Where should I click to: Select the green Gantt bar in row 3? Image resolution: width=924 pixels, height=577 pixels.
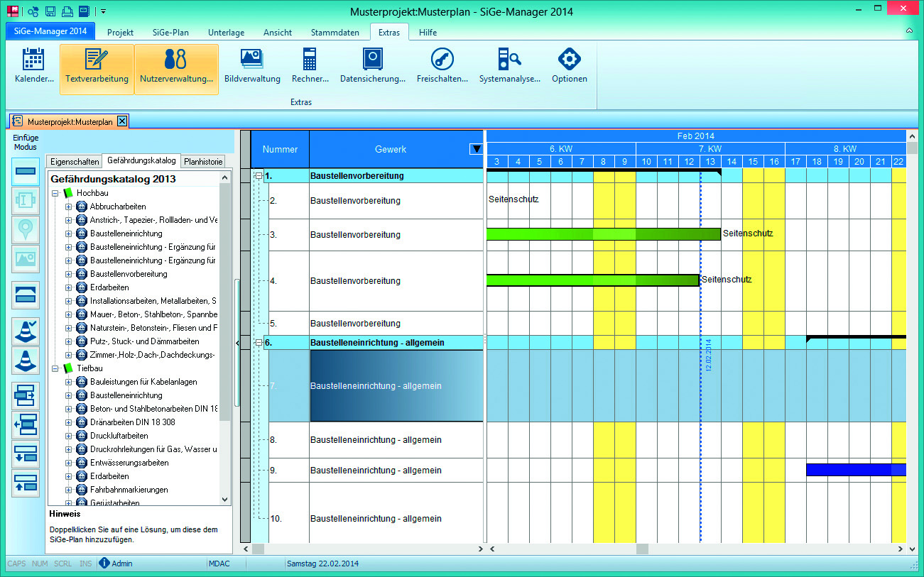603,234
